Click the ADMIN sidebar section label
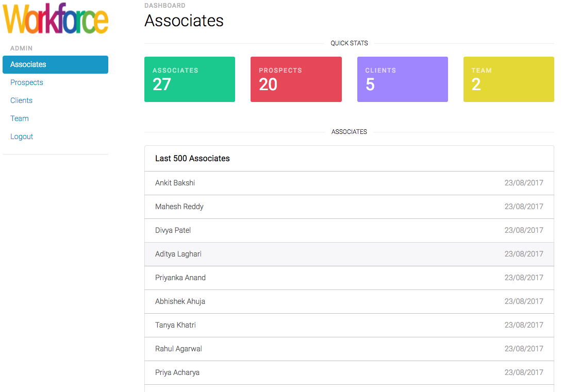 (21, 48)
